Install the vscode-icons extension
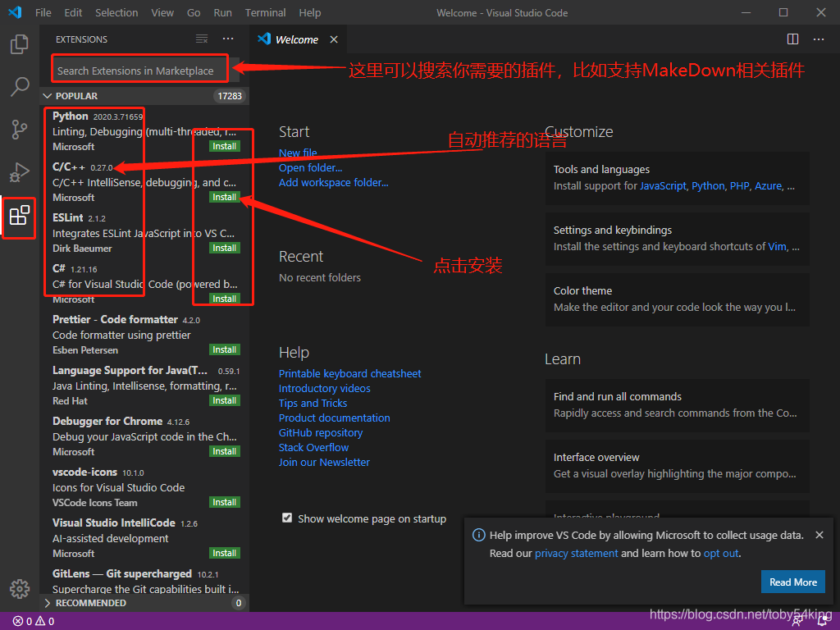This screenshot has height=630, width=840. click(225, 503)
